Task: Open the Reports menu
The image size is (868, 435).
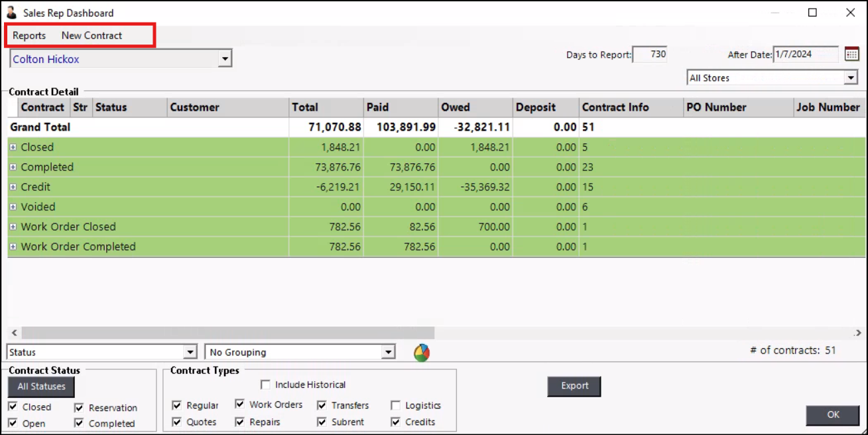Action: pos(29,36)
